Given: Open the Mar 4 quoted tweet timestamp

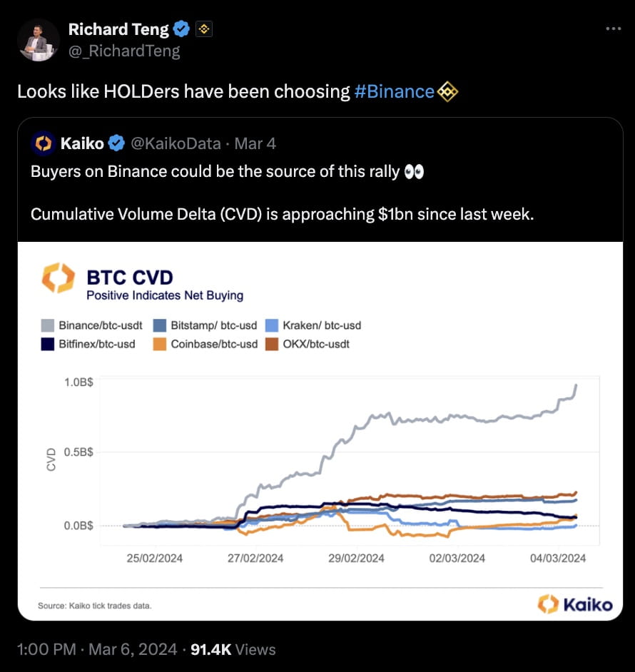Looking at the screenshot, I should tap(255, 143).
